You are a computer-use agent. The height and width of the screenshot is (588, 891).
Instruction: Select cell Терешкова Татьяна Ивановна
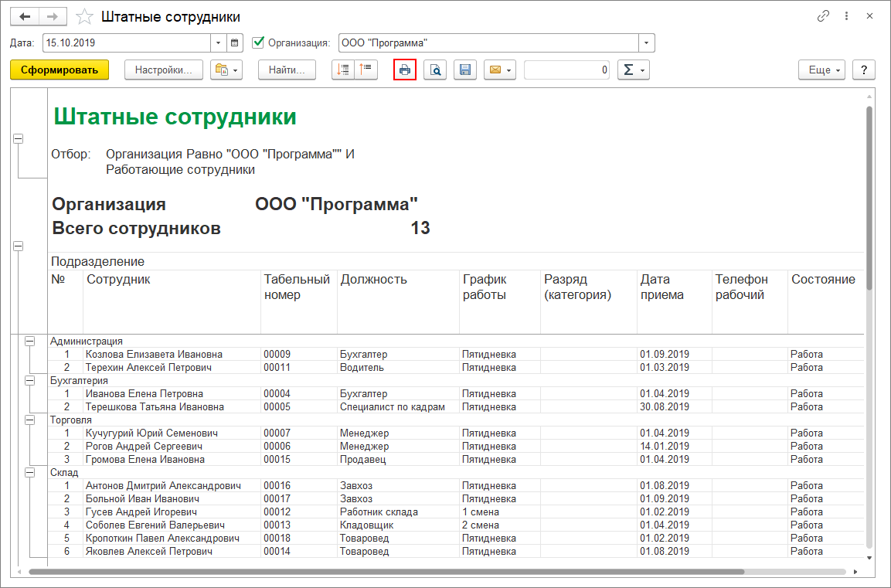point(172,406)
